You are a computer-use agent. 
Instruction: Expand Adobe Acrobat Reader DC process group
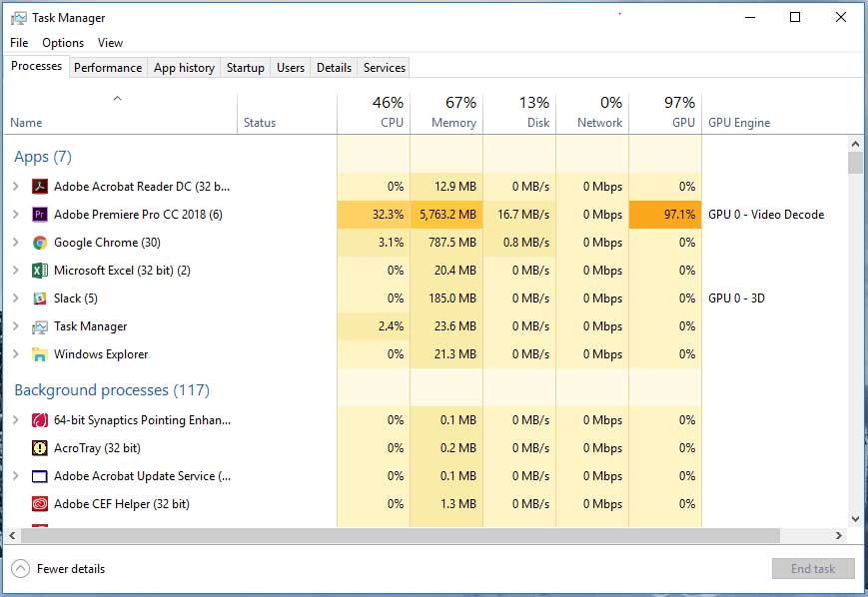click(16, 187)
